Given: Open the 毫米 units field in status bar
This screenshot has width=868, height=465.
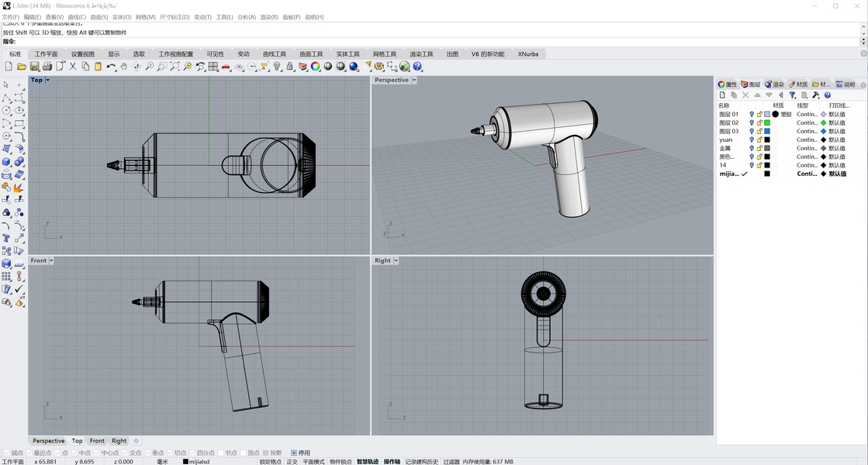Looking at the screenshot, I should click(162, 462).
